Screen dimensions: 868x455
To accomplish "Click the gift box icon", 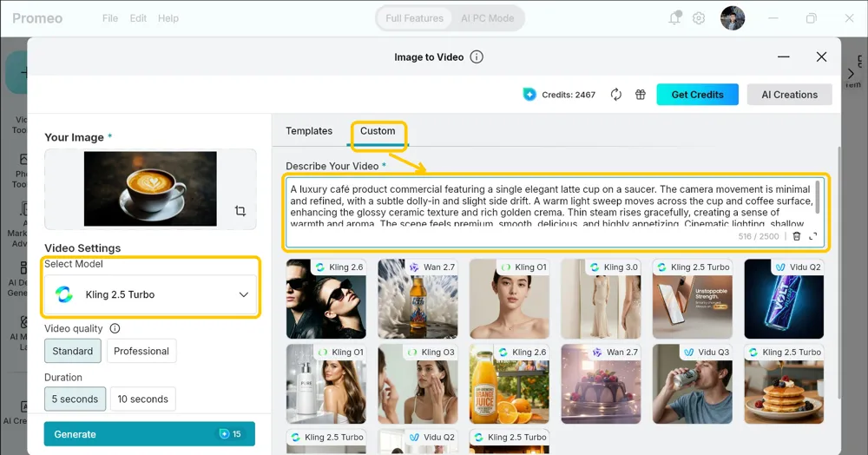I will 641,95.
